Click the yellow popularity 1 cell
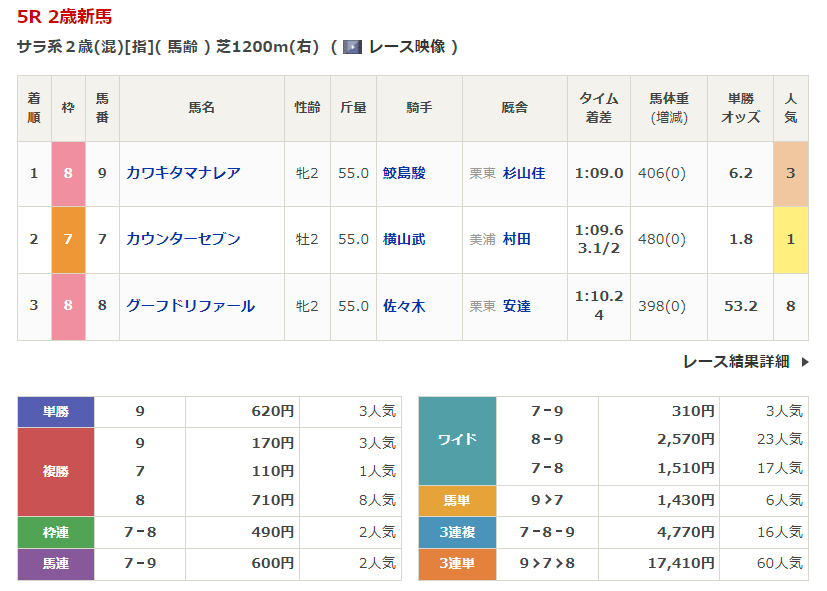This screenshot has height=591, width=827. tap(790, 239)
